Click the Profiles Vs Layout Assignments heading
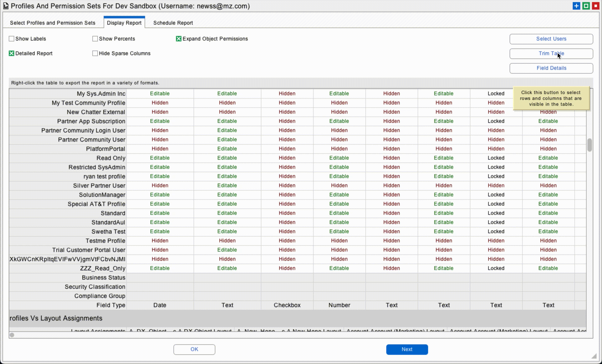The image size is (602, 364). point(56,318)
